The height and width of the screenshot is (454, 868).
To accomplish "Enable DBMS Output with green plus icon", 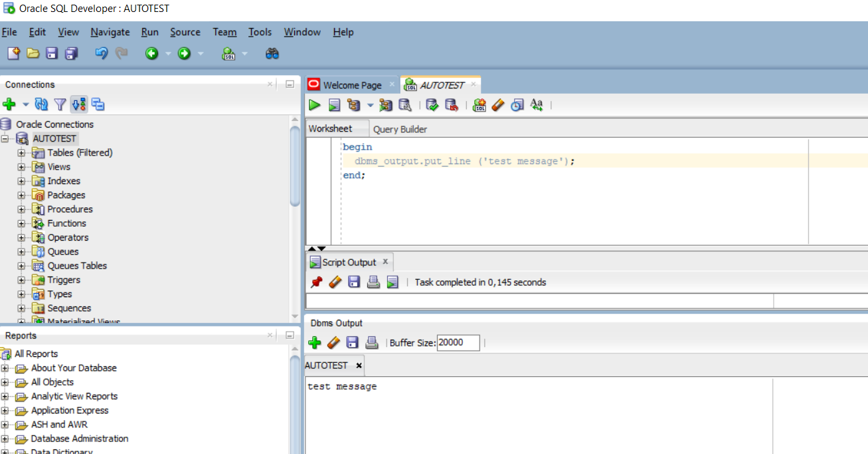I will tap(315, 343).
